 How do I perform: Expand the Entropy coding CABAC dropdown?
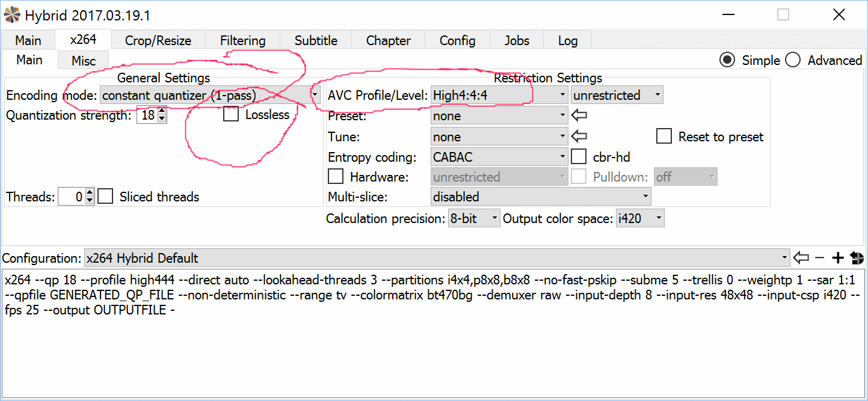click(x=499, y=157)
